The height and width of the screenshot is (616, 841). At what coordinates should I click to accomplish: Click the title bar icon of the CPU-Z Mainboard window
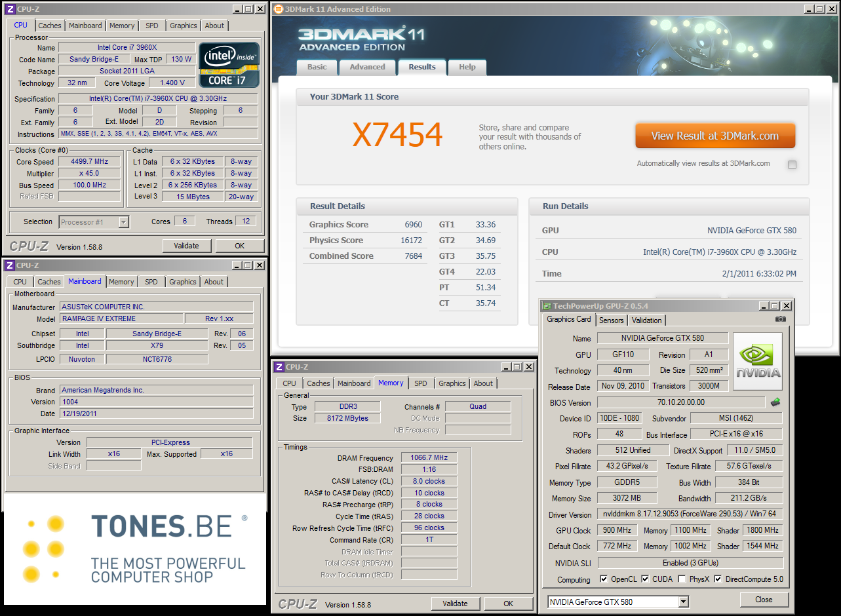pyautogui.click(x=9, y=265)
